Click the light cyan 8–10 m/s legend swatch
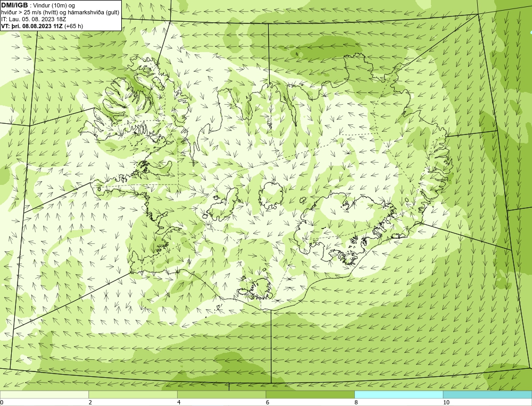The width and height of the screenshot is (532, 406). (398, 394)
